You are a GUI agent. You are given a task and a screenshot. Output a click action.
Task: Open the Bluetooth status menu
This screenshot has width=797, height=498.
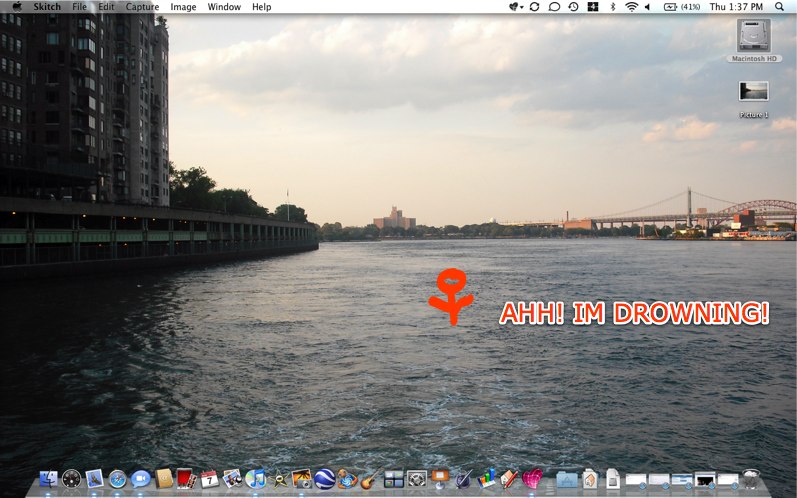612,7
